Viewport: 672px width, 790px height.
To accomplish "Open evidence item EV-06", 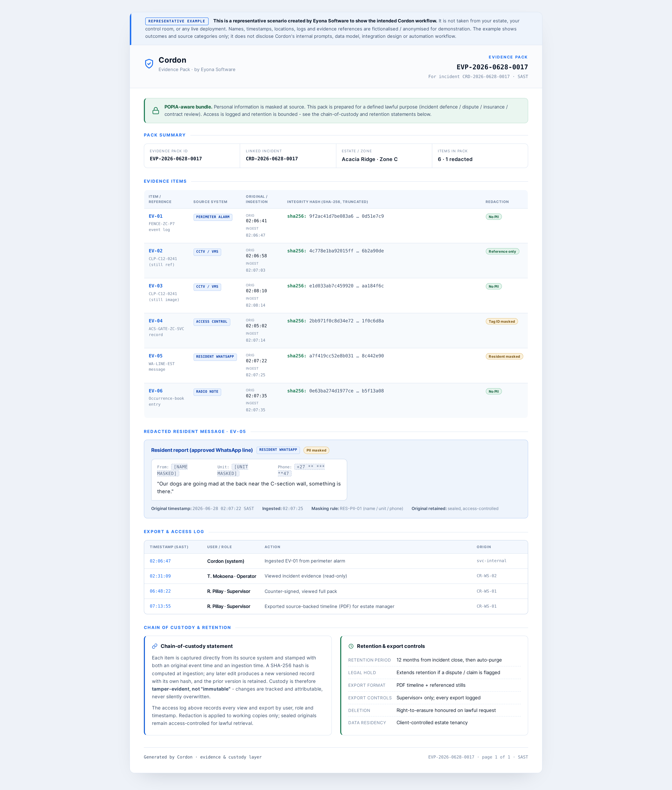I will [155, 391].
